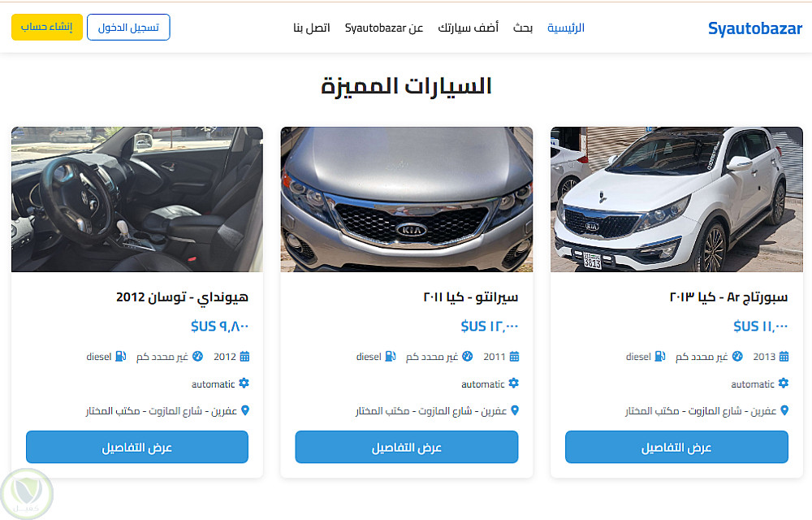The image size is (812, 520).
Task: Click the fuel pump icon on Tucson card
Action: pyautogui.click(x=121, y=357)
